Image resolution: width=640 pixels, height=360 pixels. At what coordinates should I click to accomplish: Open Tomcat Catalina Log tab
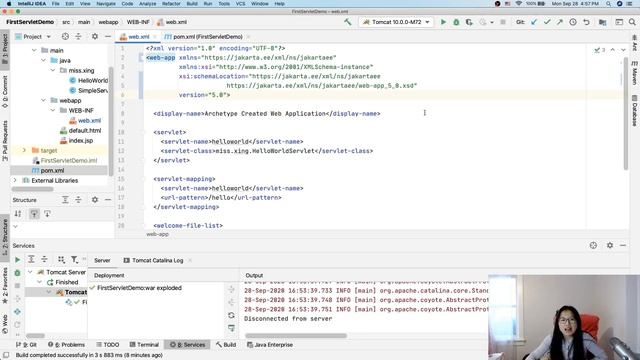point(158,260)
